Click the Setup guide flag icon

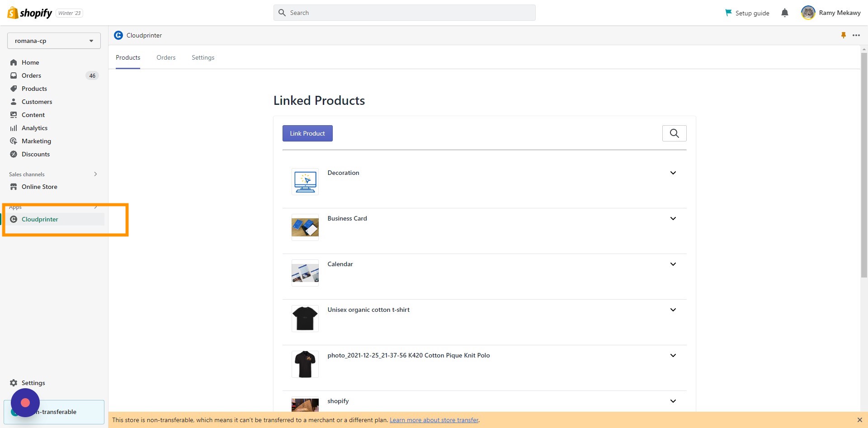pyautogui.click(x=728, y=13)
